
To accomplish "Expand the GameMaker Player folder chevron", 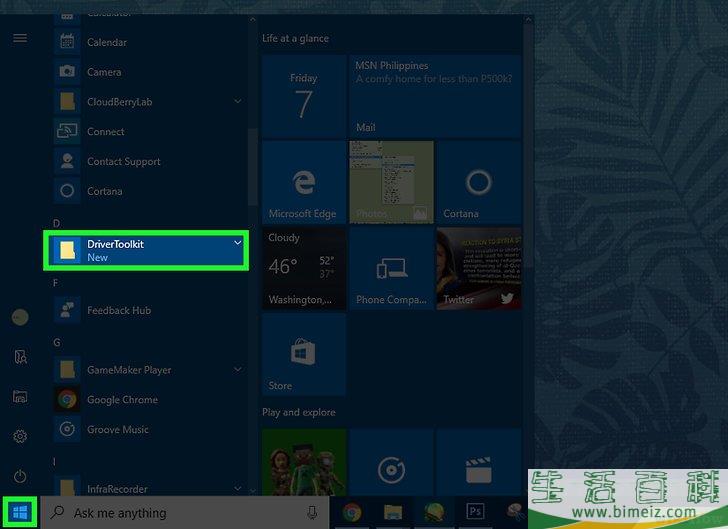I will coord(238,370).
